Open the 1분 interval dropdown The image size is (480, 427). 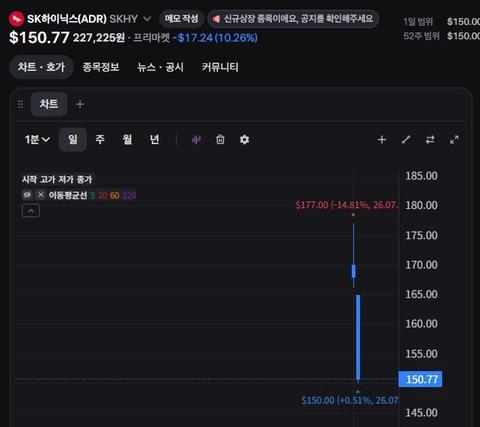[x=37, y=139]
